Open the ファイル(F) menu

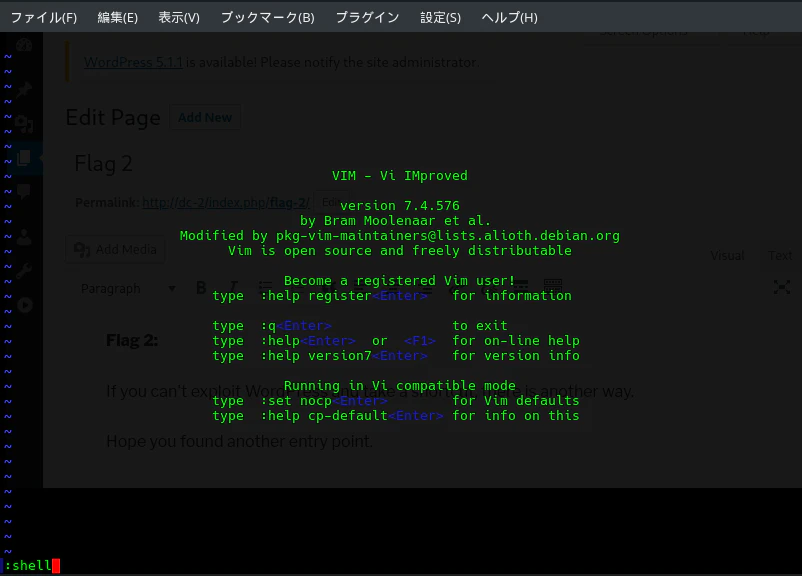click(43, 17)
